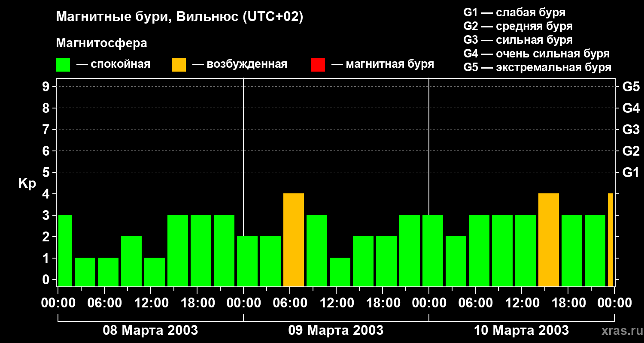Screen dimensions: 644x343
Task: Click the G2 — средняя буря legend line
Action: tap(518, 26)
